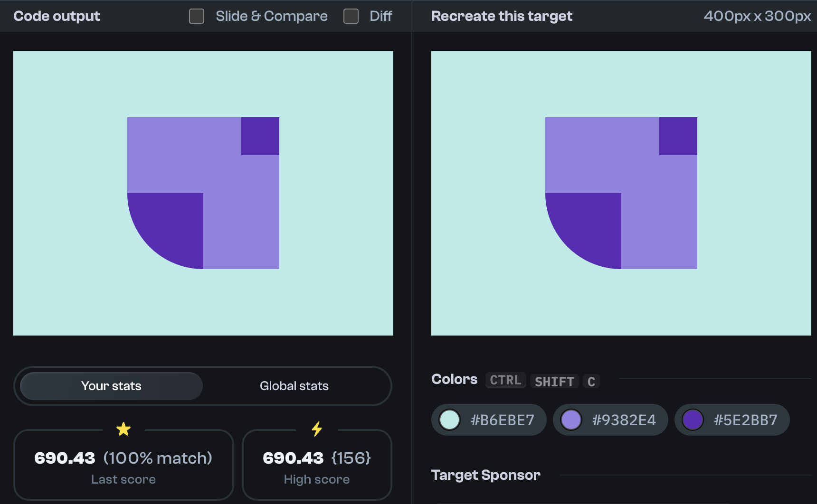Click the Recreate this target header

pos(501,16)
